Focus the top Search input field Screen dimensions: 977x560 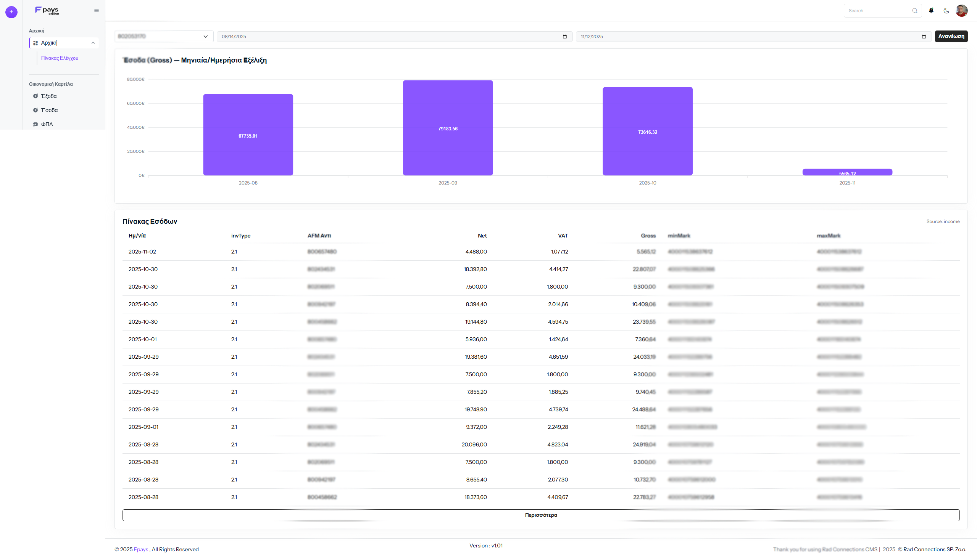(x=878, y=11)
